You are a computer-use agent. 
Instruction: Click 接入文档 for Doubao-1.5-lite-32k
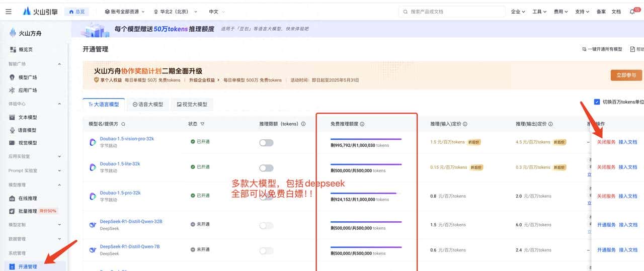pyautogui.click(x=628, y=167)
